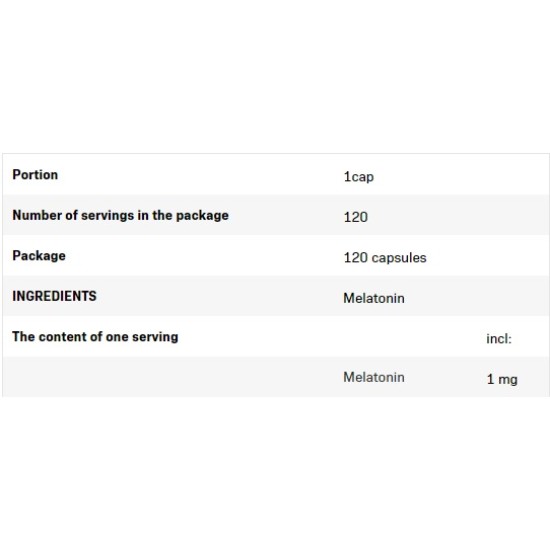Click the Portion row label

pyautogui.click(x=35, y=175)
